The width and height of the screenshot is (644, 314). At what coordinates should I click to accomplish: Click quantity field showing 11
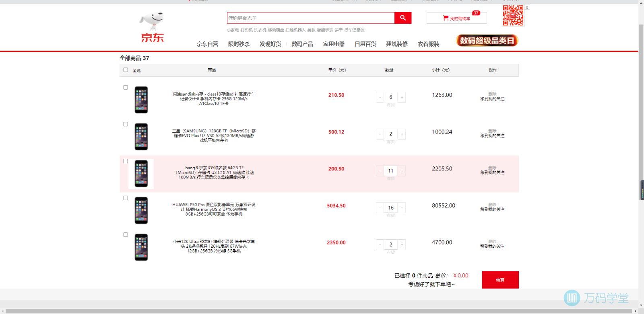(391, 171)
